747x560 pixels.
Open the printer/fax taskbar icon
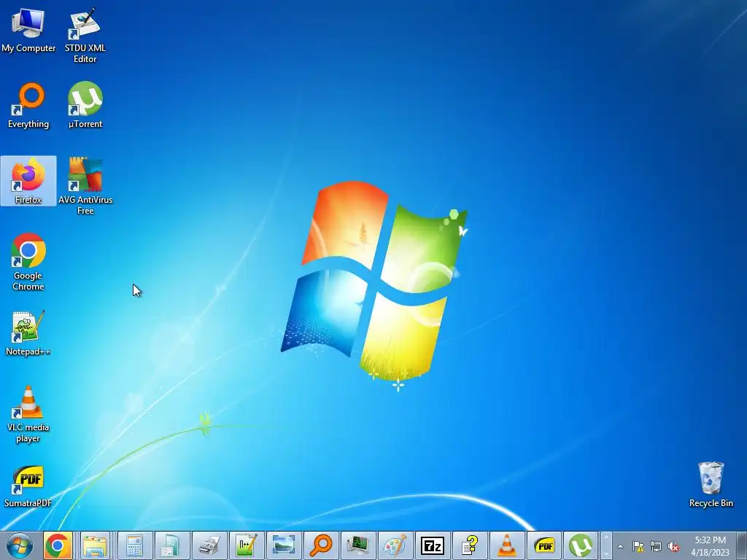(209, 545)
